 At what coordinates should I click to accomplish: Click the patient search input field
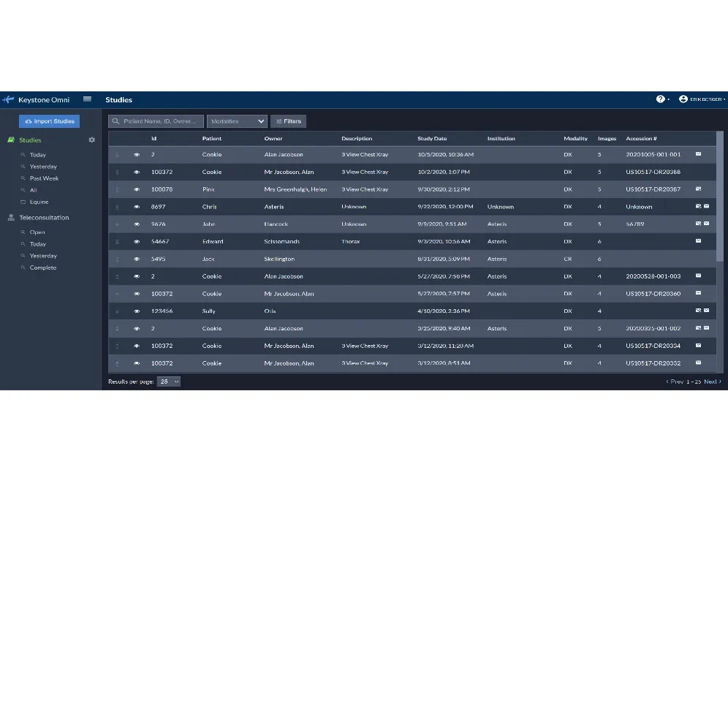point(157,121)
